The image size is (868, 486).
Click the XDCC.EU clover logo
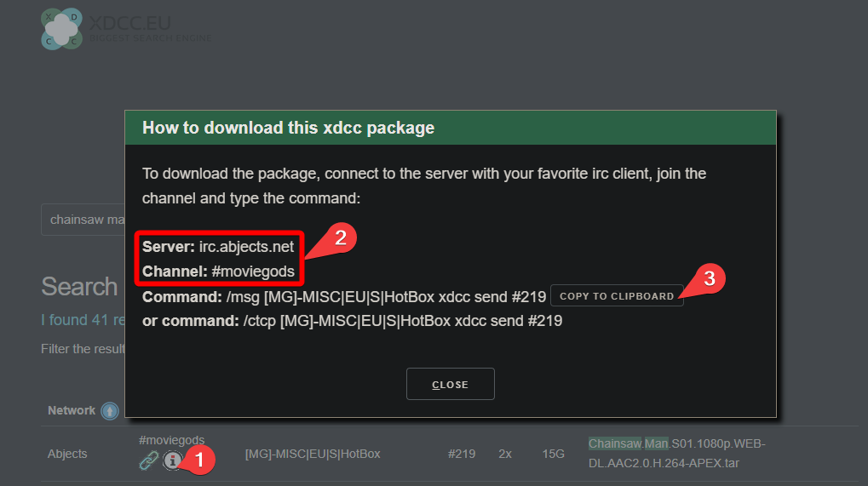pos(61,28)
